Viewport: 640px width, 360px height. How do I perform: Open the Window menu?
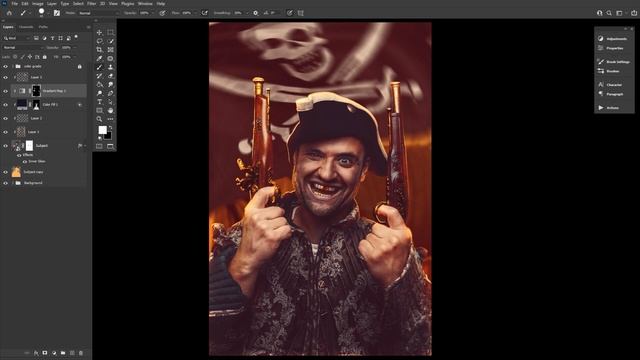tap(145, 3)
